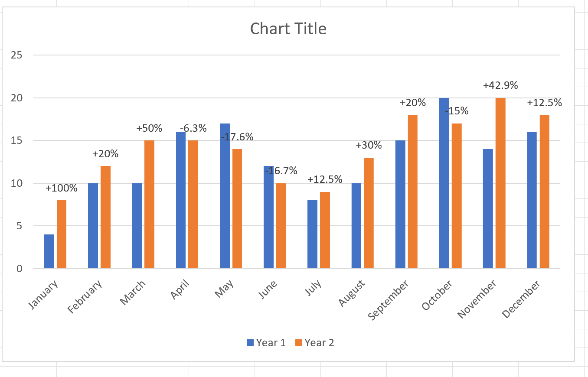Select the -15% data label

[457, 111]
